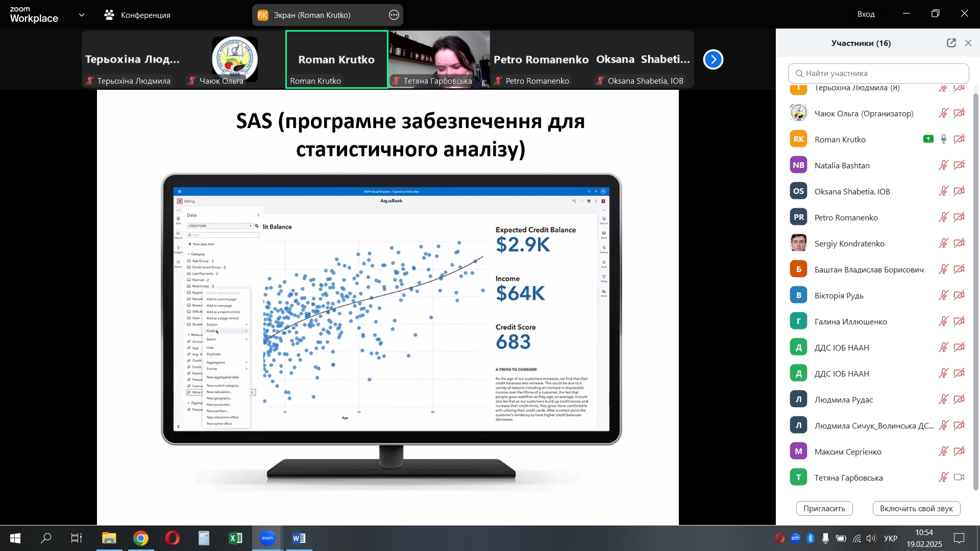Viewport: 980px width, 551px height.
Task: Click Zoom icon in system tray
Action: (x=795, y=538)
